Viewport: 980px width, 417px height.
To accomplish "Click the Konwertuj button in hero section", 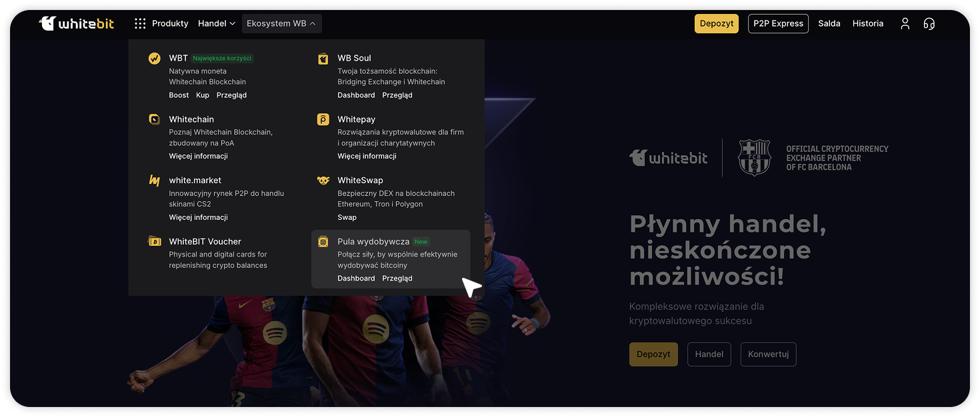I will [x=768, y=354].
